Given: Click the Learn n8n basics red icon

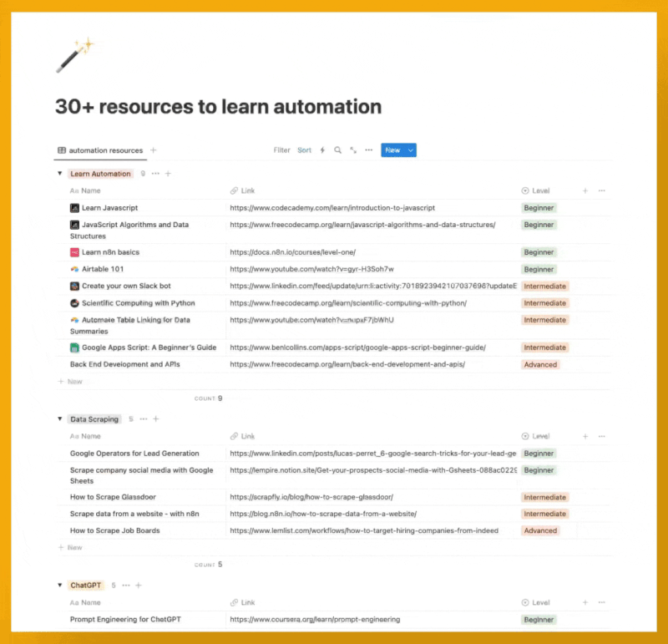Looking at the screenshot, I should coord(74,252).
